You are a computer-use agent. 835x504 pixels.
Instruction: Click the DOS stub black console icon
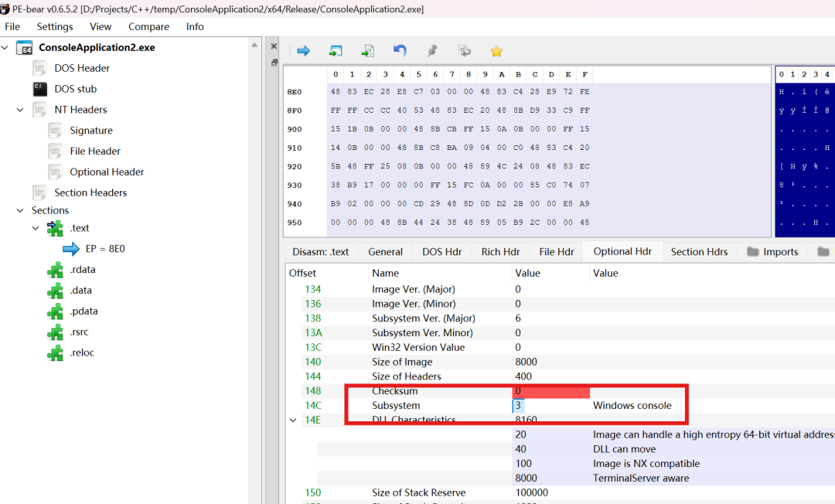tap(40, 89)
